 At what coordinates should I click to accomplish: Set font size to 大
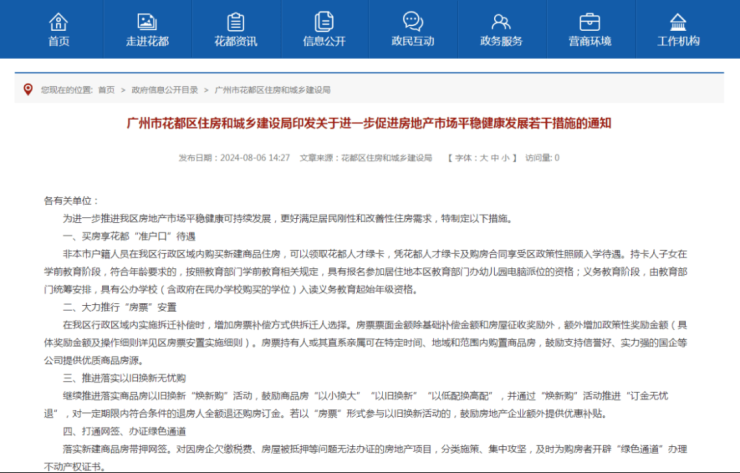[484, 158]
